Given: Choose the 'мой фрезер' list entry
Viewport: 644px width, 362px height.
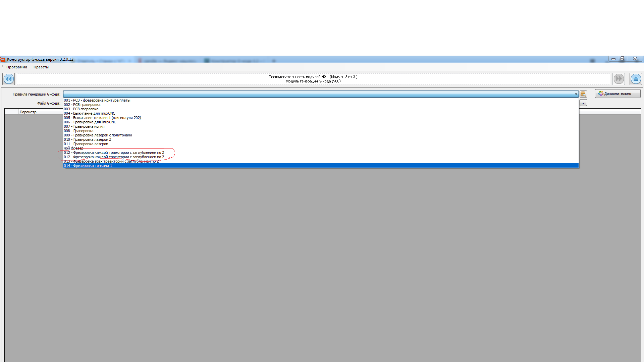Looking at the screenshot, I should click(x=73, y=148).
